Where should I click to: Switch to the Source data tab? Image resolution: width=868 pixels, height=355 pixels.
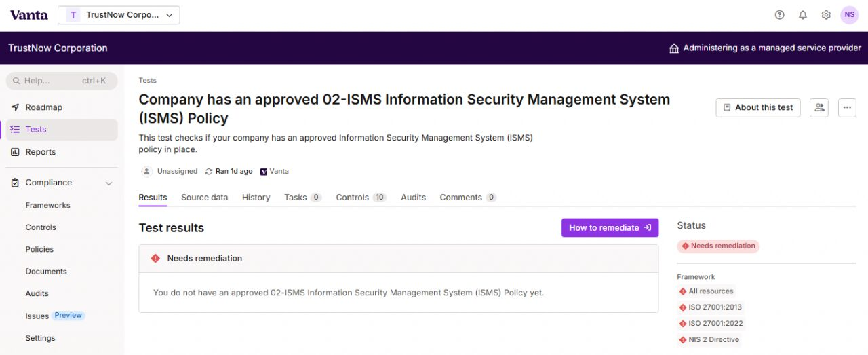click(x=204, y=198)
